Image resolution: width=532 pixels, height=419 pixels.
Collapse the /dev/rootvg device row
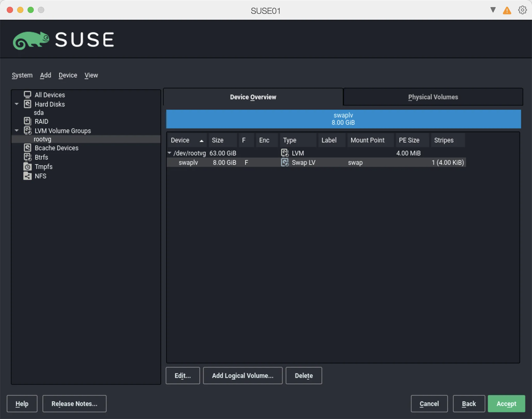169,153
